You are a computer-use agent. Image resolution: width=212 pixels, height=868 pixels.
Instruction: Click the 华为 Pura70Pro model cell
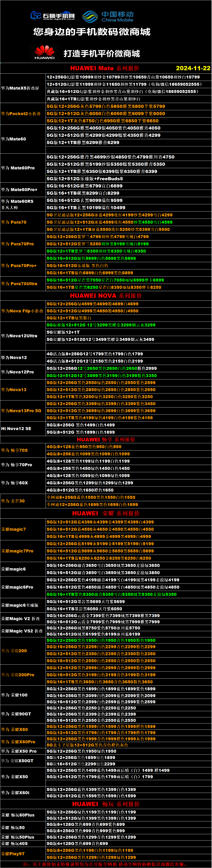23,244
